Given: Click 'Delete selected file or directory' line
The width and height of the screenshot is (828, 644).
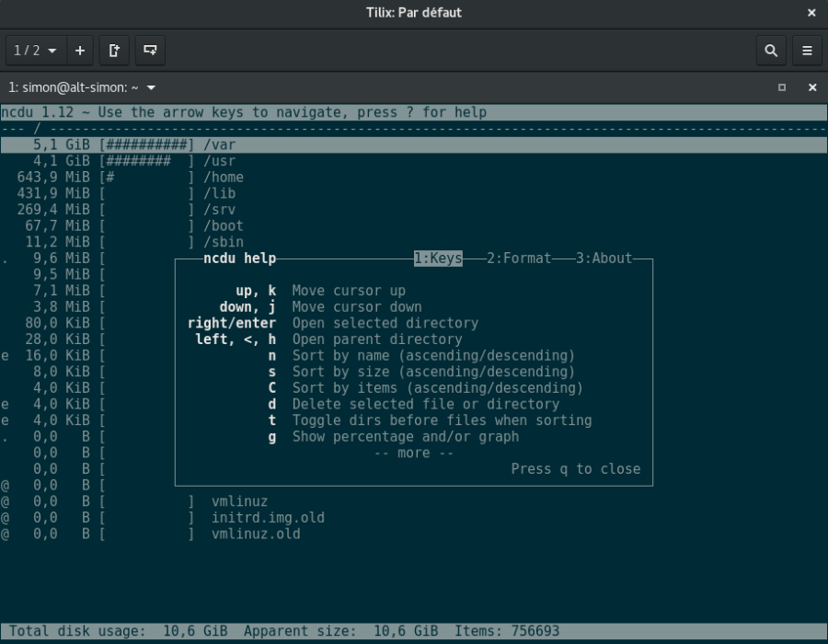Looking at the screenshot, I should tap(426, 405).
